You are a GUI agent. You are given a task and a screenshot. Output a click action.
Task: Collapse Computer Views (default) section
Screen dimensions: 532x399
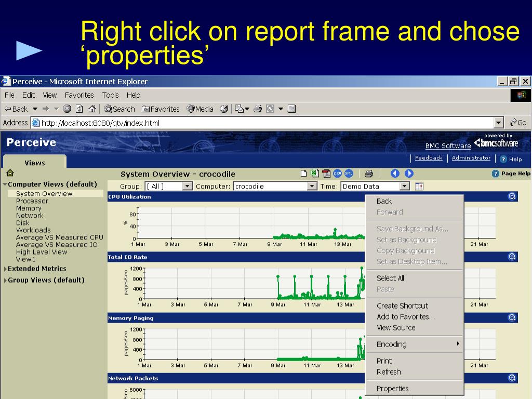[5, 184]
